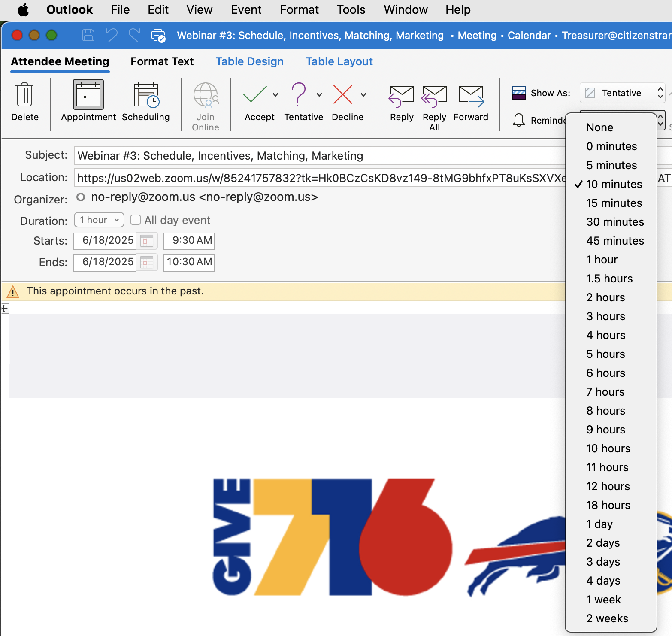Click the Reminder bell icon
This screenshot has width=672, height=636.
(x=519, y=120)
